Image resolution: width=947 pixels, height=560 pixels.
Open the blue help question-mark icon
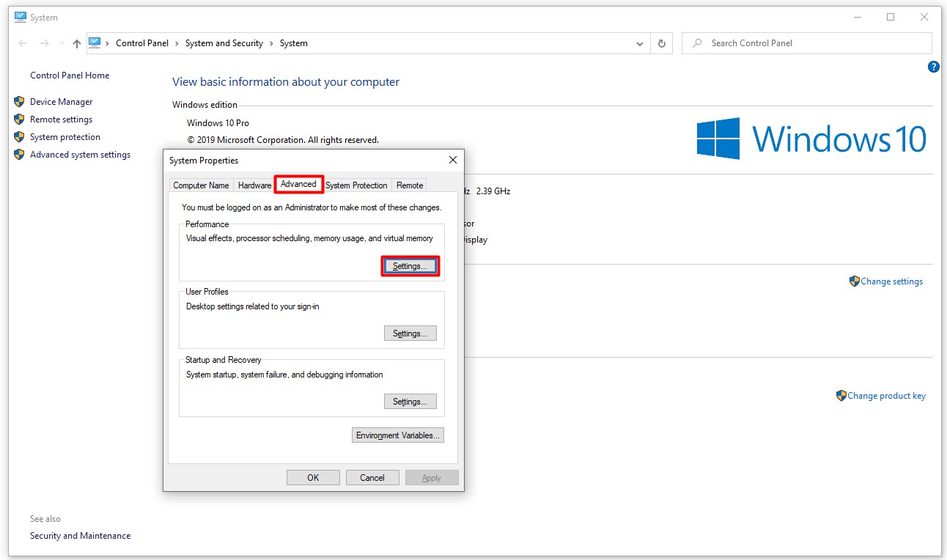click(x=933, y=67)
